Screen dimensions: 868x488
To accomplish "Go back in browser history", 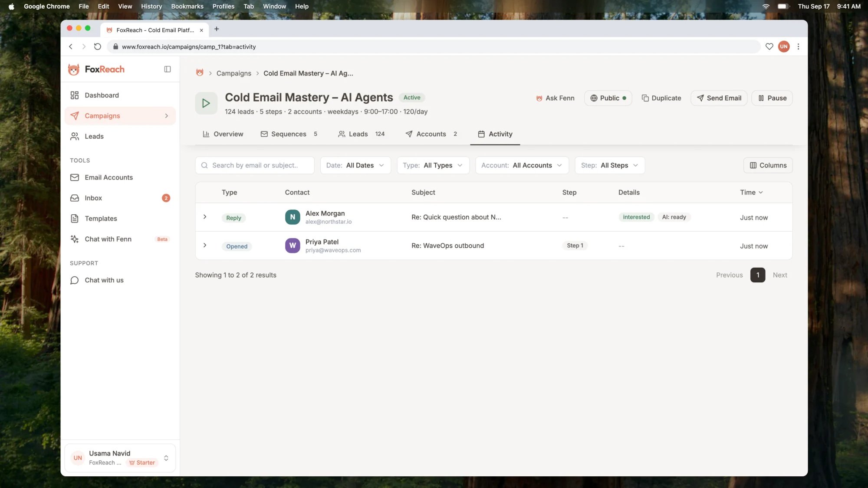I will (71, 46).
